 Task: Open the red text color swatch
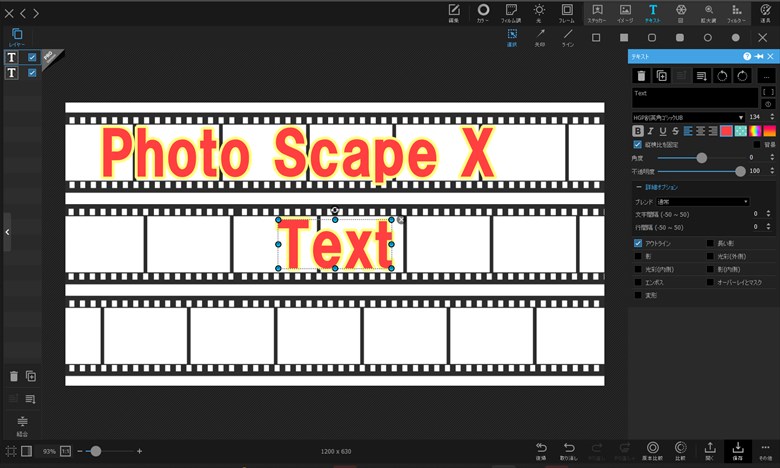click(x=726, y=131)
